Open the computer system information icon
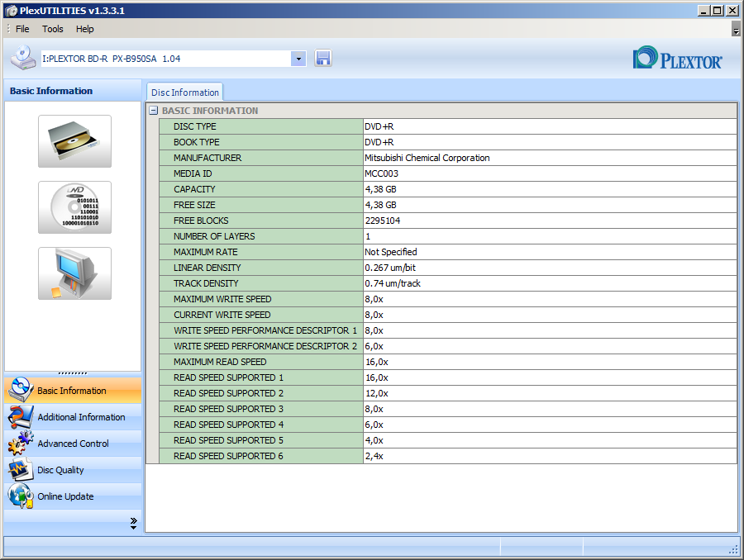Screen dimensions: 744x560 pyautogui.click(x=75, y=273)
